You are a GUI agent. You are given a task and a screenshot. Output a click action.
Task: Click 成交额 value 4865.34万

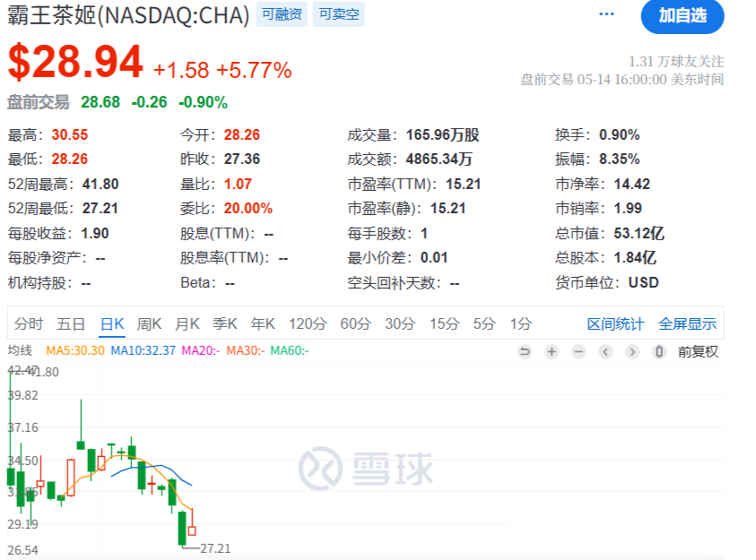pyautogui.click(x=439, y=159)
